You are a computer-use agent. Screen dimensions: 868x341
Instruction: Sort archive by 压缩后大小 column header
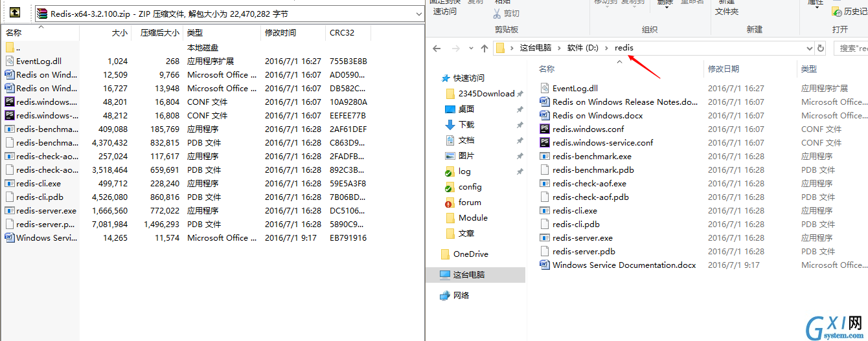[x=157, y=32]
